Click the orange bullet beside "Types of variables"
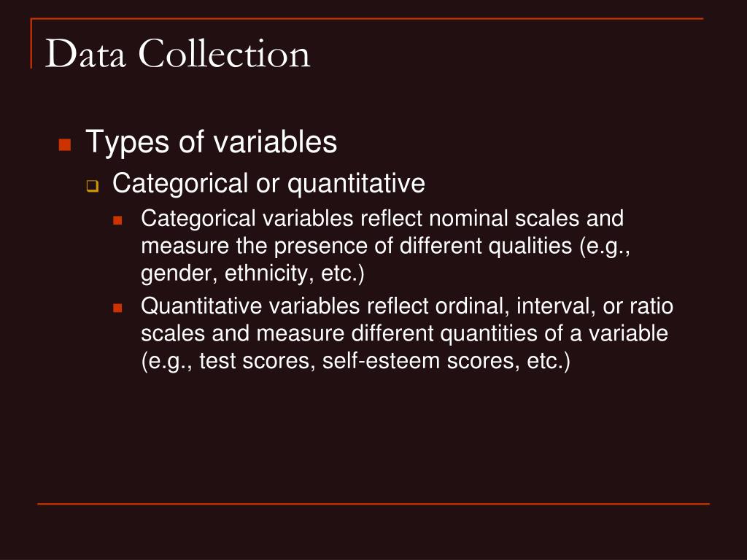The height and width of the screenshot is (560, 747). tap(65, 144)
